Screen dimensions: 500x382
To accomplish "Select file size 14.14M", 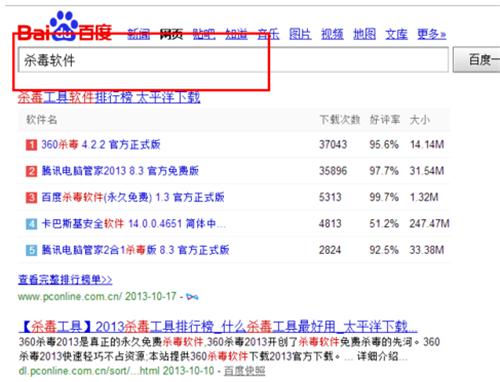I will point(427,144).
